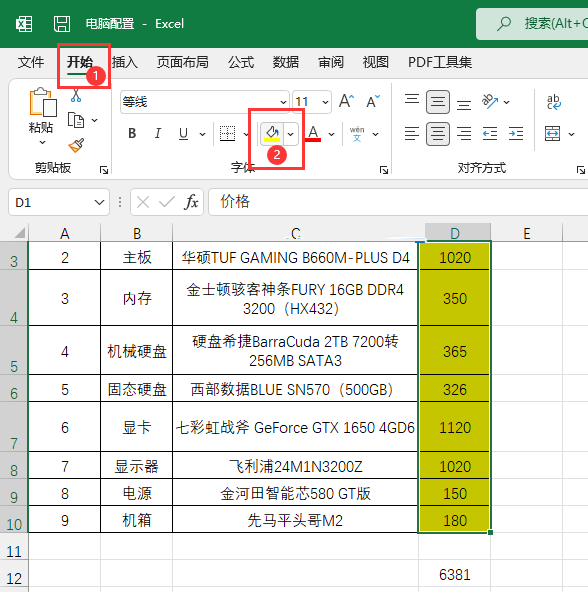The width and height of the screenshot is (588, 592).
Task: Open font name 等线 dropdown
Action: [283, 102]
